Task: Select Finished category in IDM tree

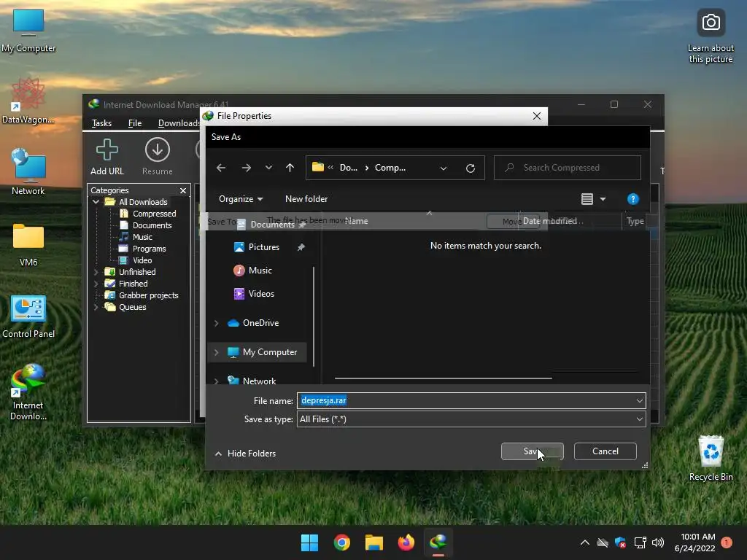Action: point(127,284)
